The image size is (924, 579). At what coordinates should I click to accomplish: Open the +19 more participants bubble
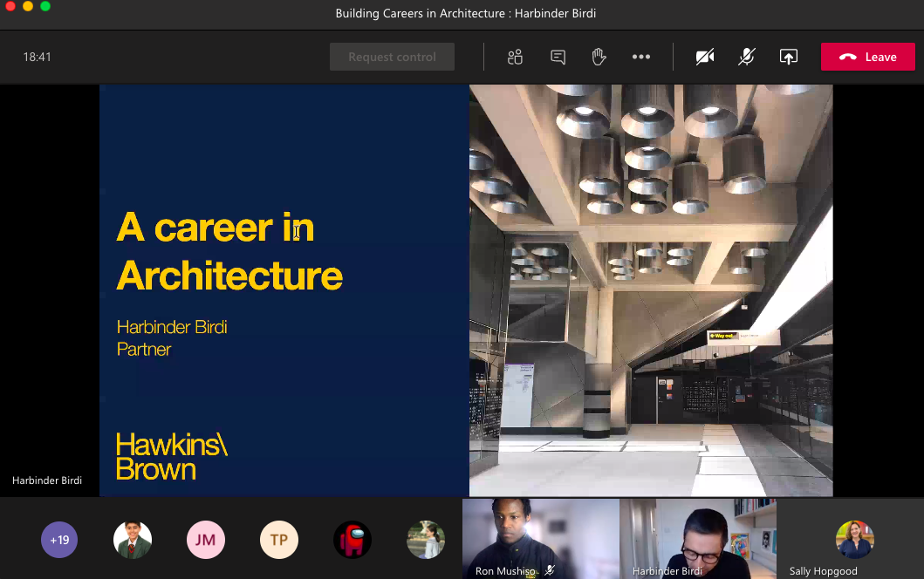(x=59, y=540)
